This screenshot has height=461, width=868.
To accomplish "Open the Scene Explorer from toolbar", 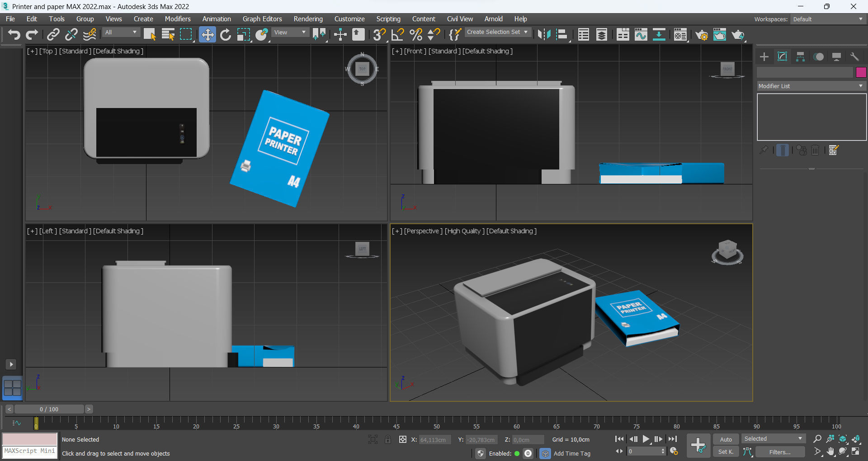I will 584,34.
